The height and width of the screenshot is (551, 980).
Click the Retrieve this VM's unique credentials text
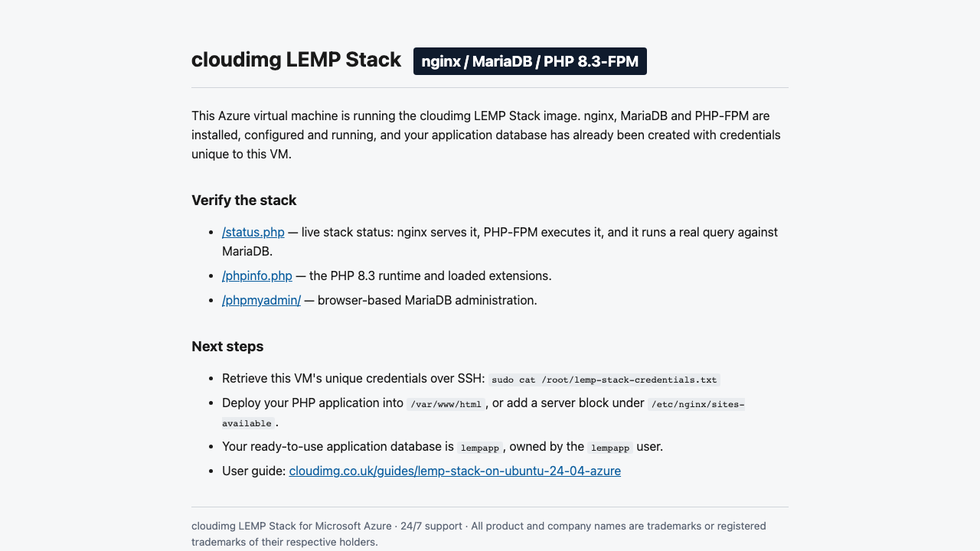354,379
